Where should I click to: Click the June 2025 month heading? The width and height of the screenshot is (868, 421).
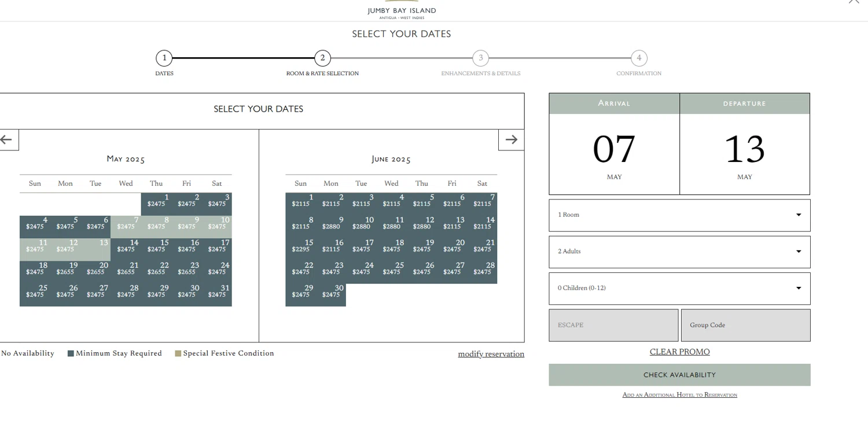[391, 159]
